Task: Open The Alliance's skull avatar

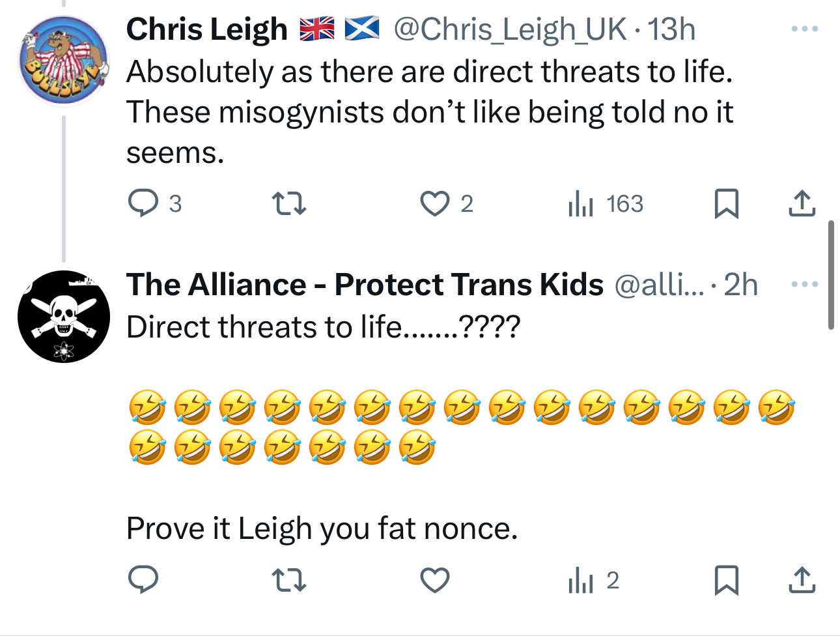Action: (x=64, y=317)
